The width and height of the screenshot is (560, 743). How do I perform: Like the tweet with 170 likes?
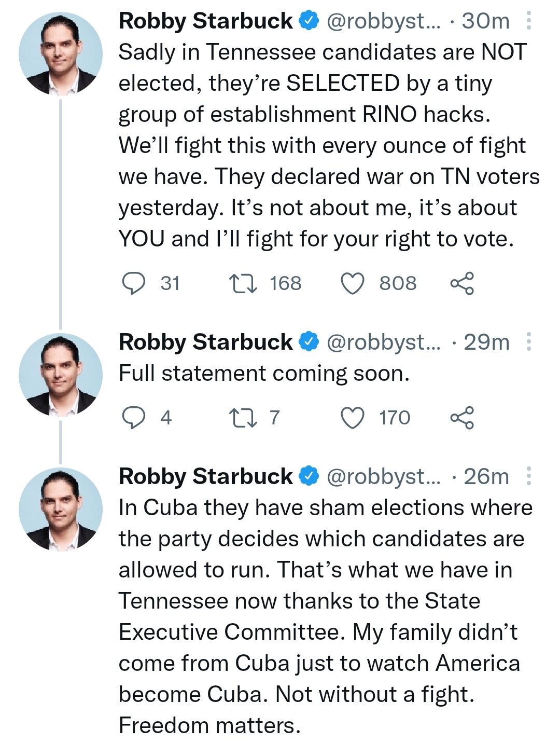[353, 418]
